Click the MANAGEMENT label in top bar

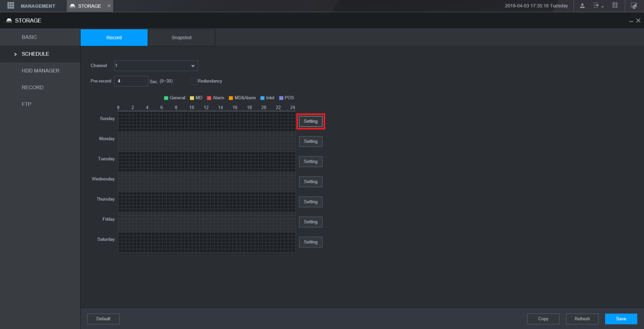point(38,6)
